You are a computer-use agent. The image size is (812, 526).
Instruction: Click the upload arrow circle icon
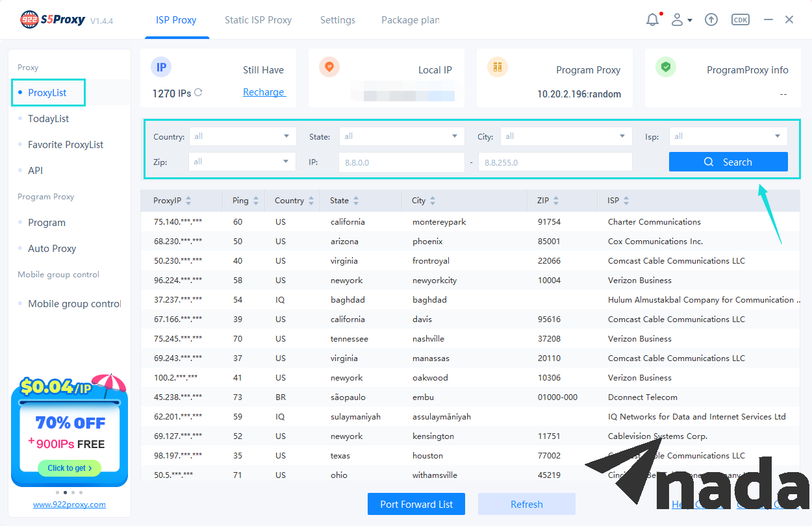tap(711, 20)
